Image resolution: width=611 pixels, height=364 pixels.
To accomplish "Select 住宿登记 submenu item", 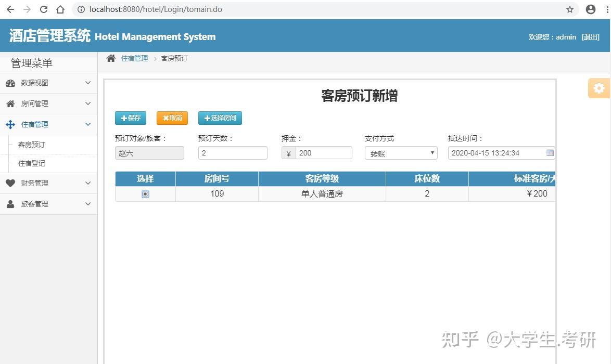I will [32, 163].
